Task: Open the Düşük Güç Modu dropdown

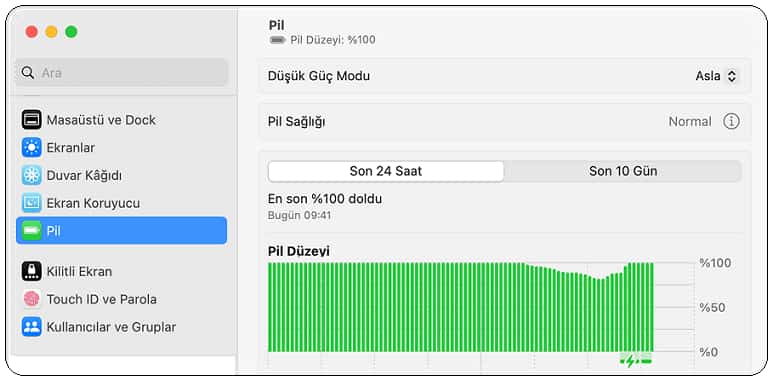Action: tap(717, 76)
